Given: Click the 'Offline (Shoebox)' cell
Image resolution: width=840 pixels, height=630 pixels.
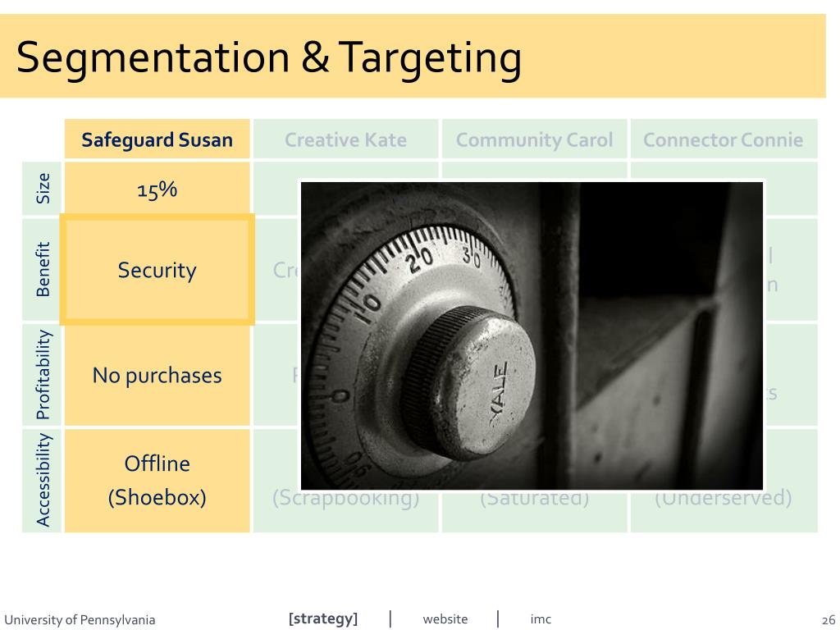Looking at the screenshot, I should 157,480.
